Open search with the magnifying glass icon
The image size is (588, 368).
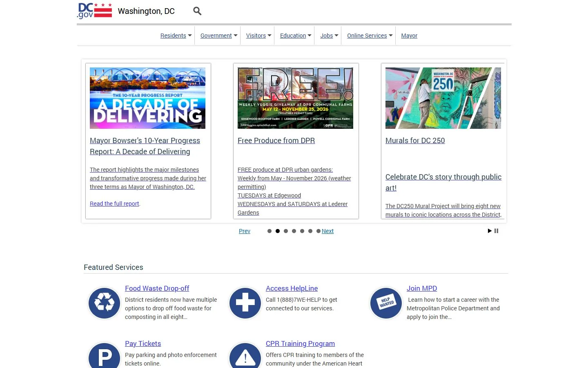pyautogui.click(x=197, y=11)
